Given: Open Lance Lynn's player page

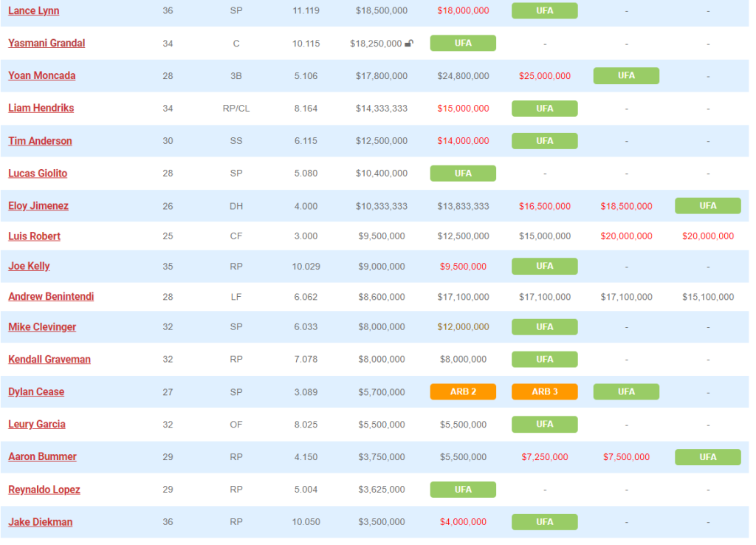Looking at the screenshot, I should (34, 10).
